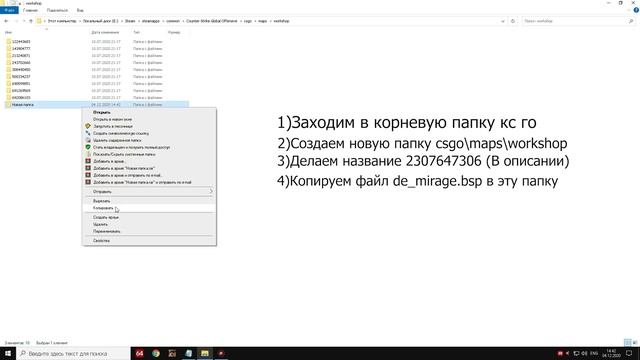This screenshot has width=640, height=360.
Task: Click the breadcrumb chevron after 'csgo'
Action: [255, 21]
